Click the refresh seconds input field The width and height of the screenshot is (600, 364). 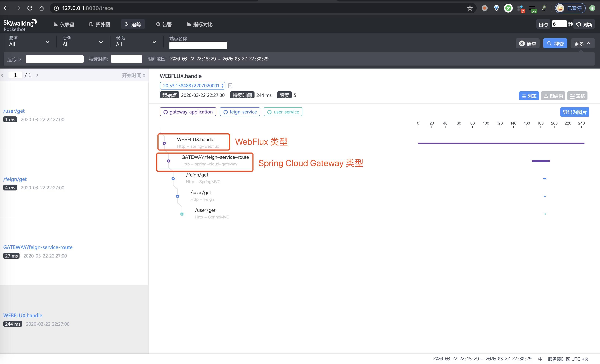[x=559, y=24]
